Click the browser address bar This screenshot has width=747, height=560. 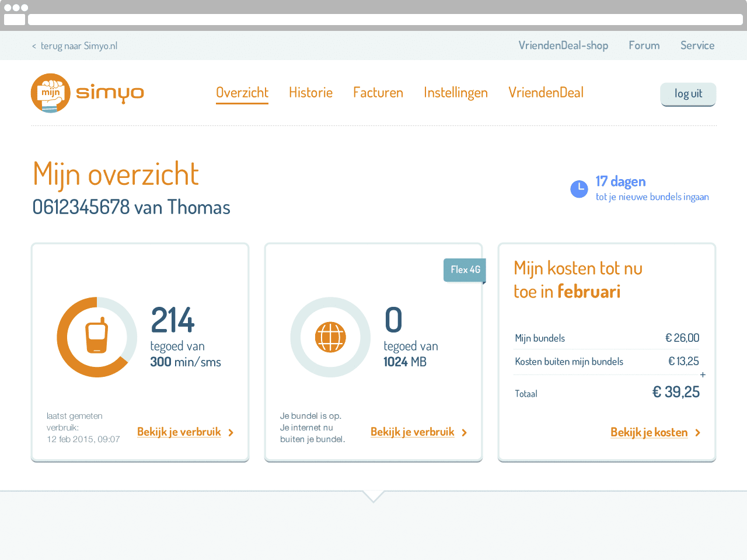[385, 20]
